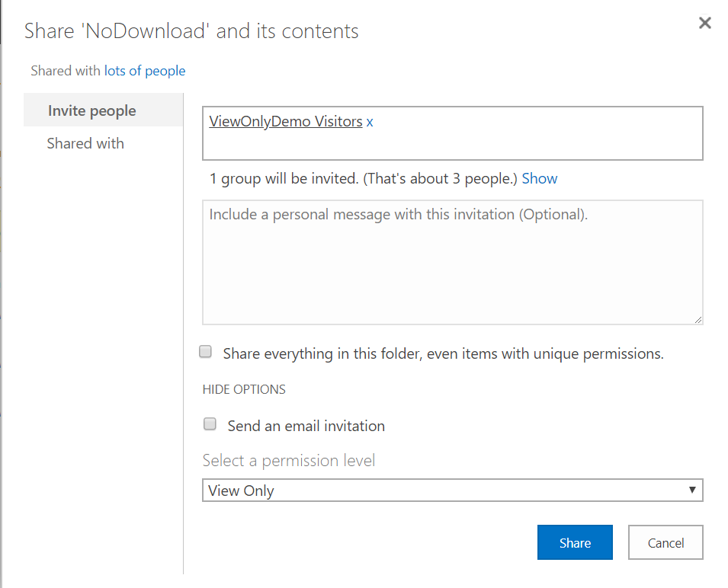Click the Cancel button
728x588 pixels.
(x=665, y=542)
